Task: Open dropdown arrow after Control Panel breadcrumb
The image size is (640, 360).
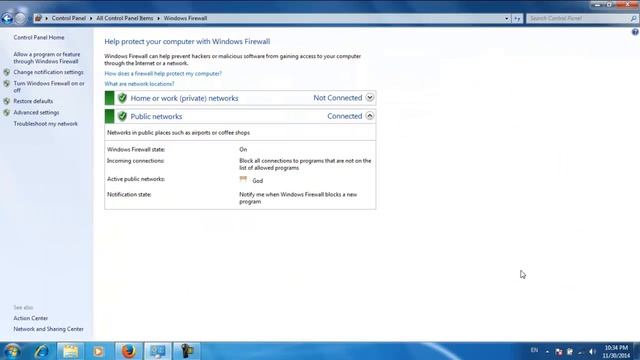Action: pyautogui.click(x=91, y=18)
